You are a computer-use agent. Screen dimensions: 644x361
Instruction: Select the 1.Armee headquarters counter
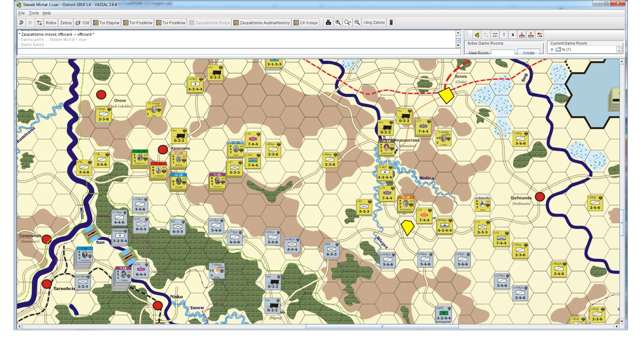(x=217, y=272)
